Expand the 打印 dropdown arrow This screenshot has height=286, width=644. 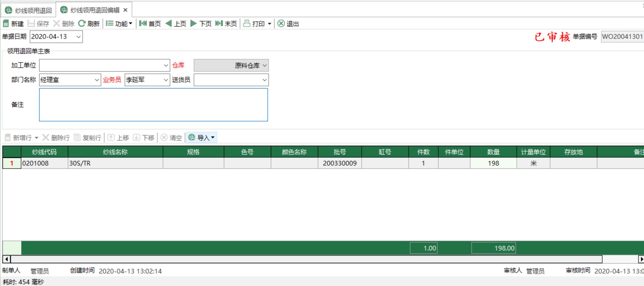click(x=269, y=24)
